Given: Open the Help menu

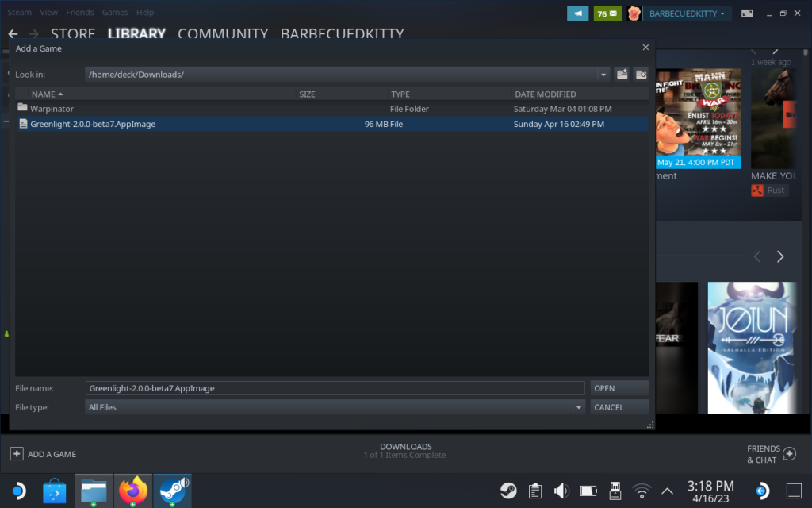Looking at the screenshot, I should [145, 12].
